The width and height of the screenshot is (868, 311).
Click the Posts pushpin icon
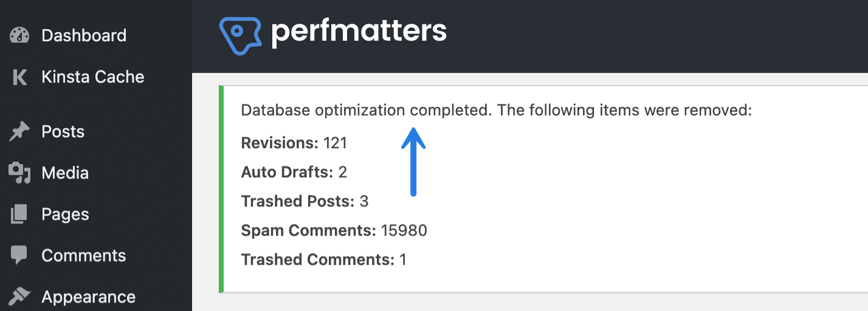pyautogui.click(x=19, y=132)
